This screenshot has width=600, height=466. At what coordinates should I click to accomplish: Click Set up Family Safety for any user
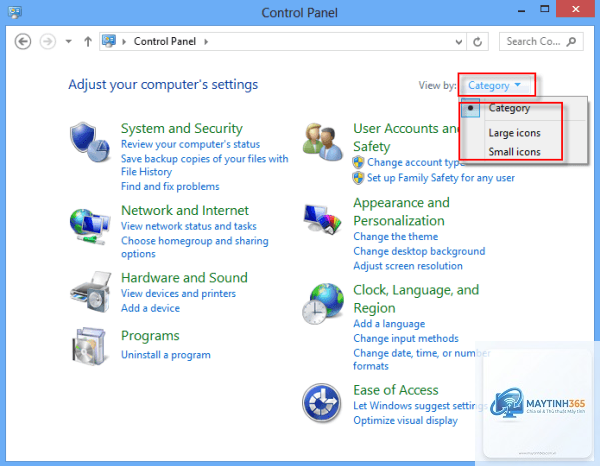tap(441, 178)
